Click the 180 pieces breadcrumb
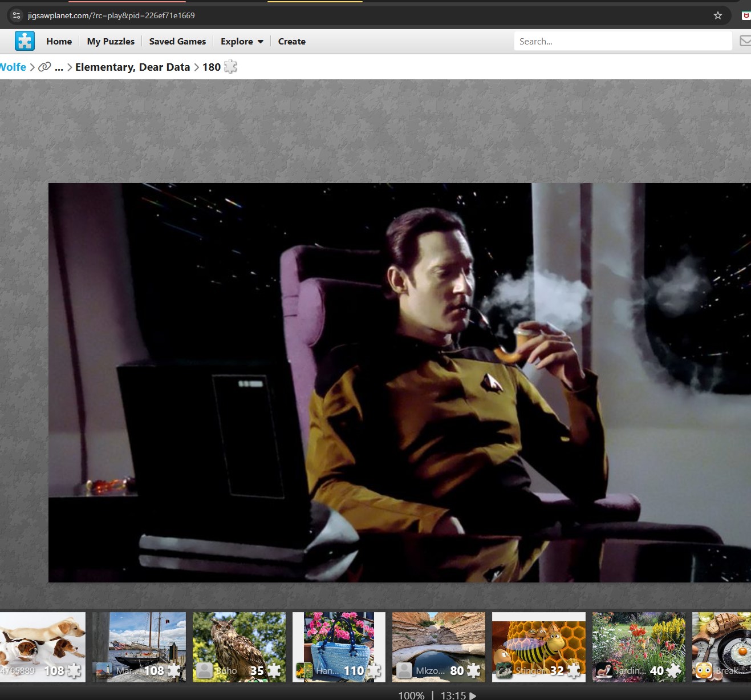751x700 pixels. pos(212,67)
